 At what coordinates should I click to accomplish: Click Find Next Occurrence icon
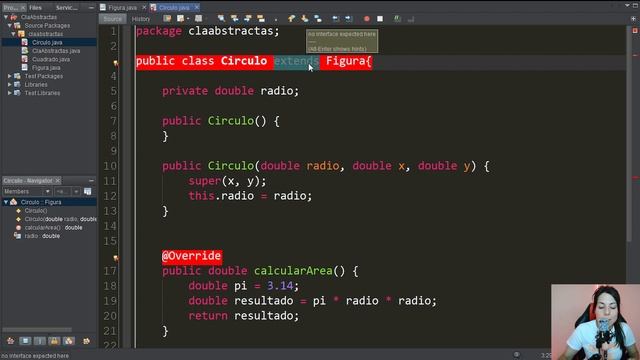coord(248,19)
